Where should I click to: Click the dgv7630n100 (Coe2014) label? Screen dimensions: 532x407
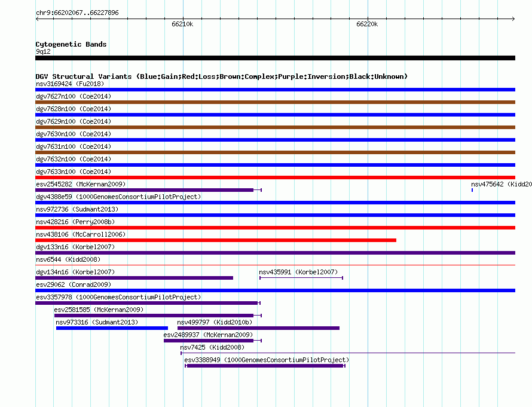pos(74,134)
